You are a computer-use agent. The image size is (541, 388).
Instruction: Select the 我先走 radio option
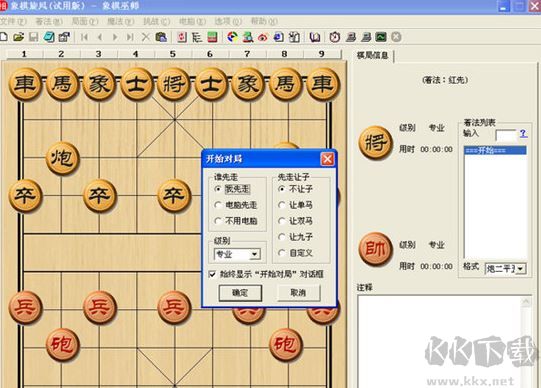[x=218, y=189]
